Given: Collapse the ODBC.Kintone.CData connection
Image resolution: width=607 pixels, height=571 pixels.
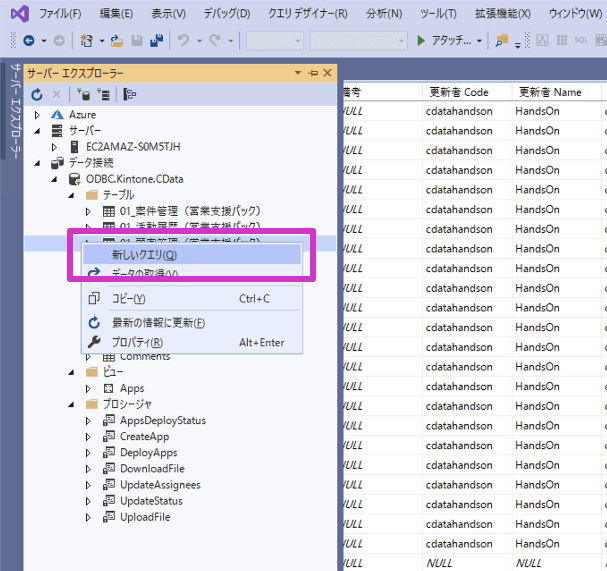Looking at the screenshot, I should (54, 179).
